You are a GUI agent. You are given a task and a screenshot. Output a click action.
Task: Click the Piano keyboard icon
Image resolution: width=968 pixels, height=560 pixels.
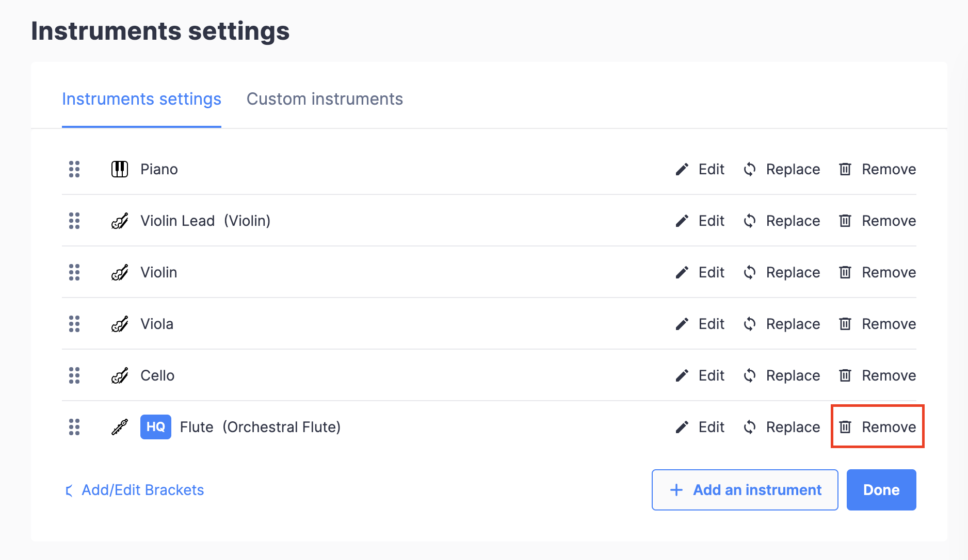click(119, 169)
